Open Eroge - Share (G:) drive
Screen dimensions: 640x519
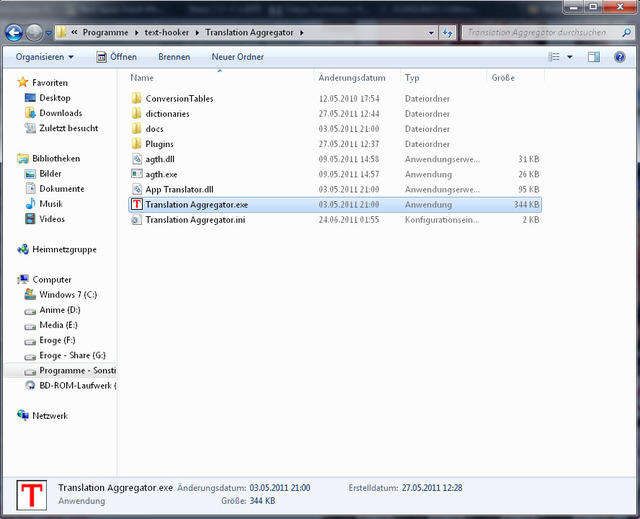click(72, 355)
